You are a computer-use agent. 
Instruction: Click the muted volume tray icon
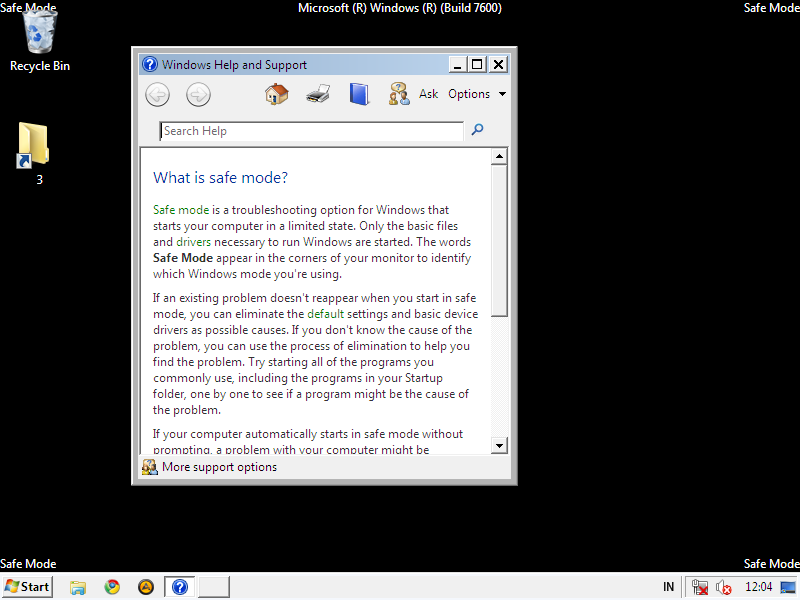[723, 587]
